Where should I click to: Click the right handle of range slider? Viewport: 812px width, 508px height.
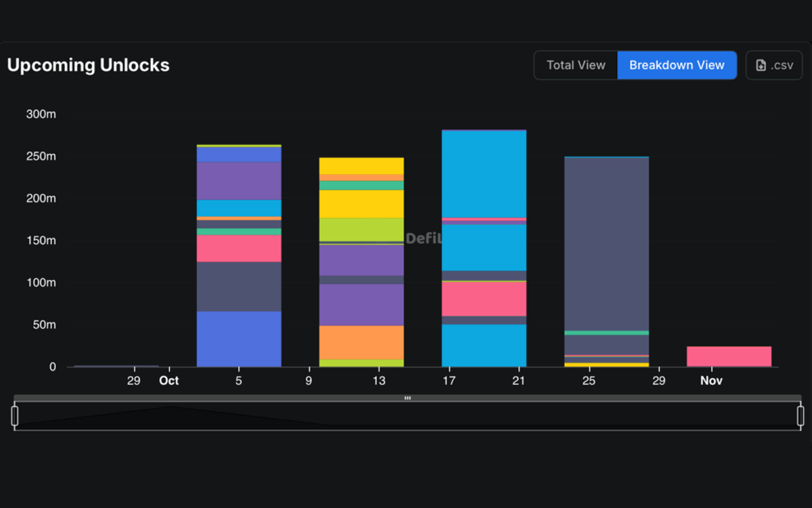pos(800,415)
